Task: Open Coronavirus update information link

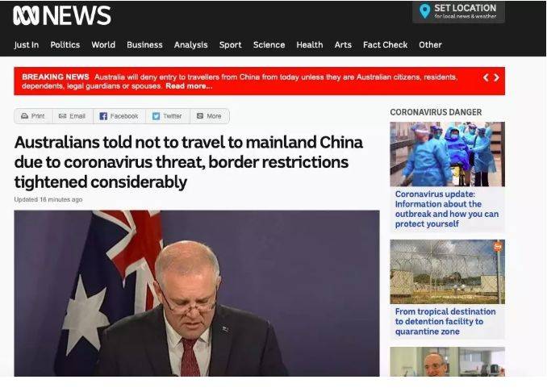Action: pyautogui.click(x=447, y=209)
